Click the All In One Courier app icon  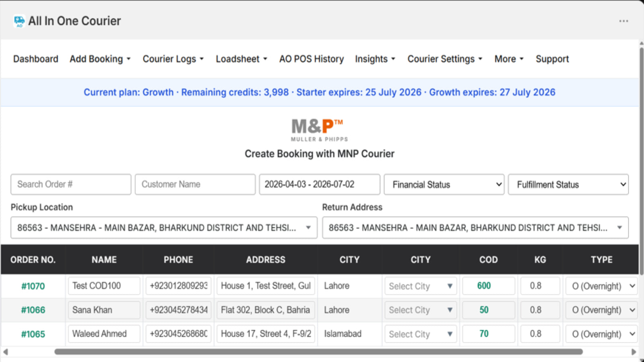click(x=19, y=21)
